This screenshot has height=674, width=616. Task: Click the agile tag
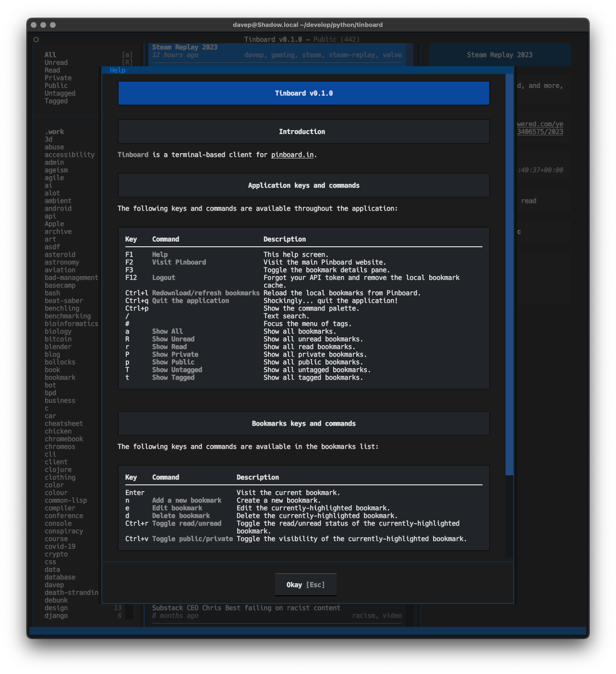[54, 178]
